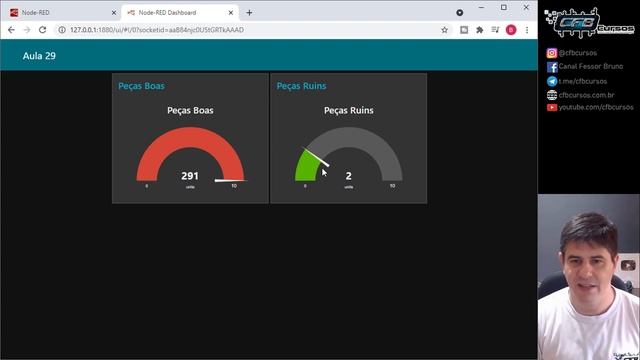640x360 pixels.
Task: Click the address bar URL
Action: coord(157,30)
